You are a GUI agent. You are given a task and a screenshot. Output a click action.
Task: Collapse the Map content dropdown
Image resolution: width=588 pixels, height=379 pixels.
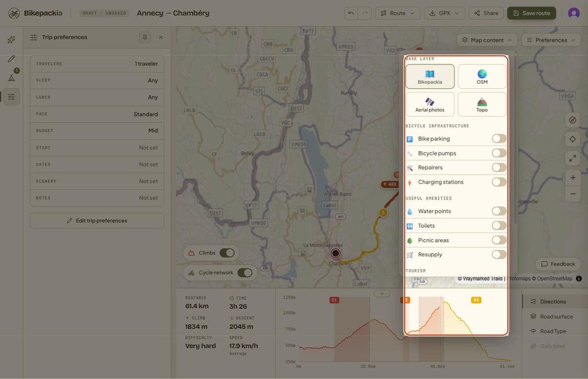point(487,40)
